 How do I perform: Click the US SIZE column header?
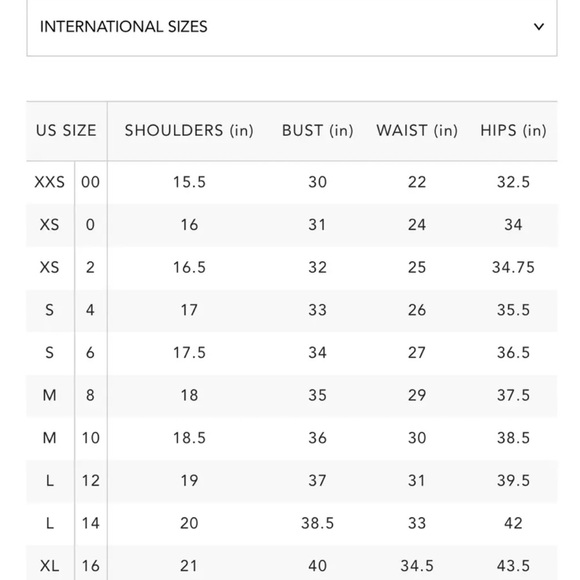(66, 131)
